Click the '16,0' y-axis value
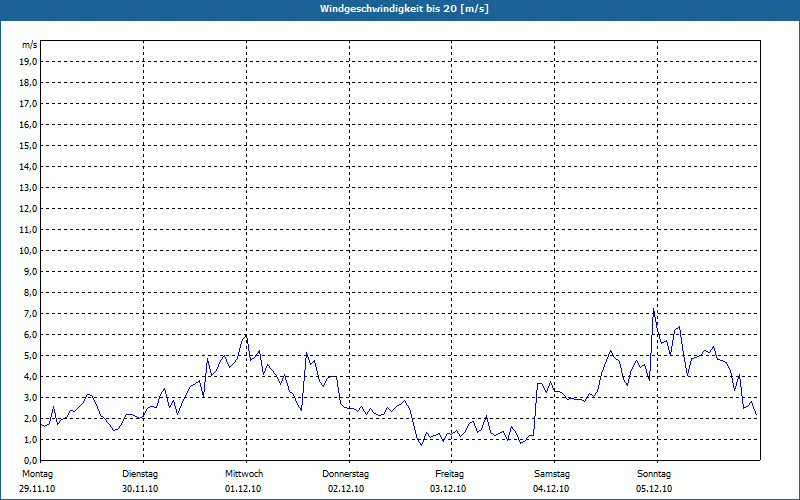 pos(28,124)
